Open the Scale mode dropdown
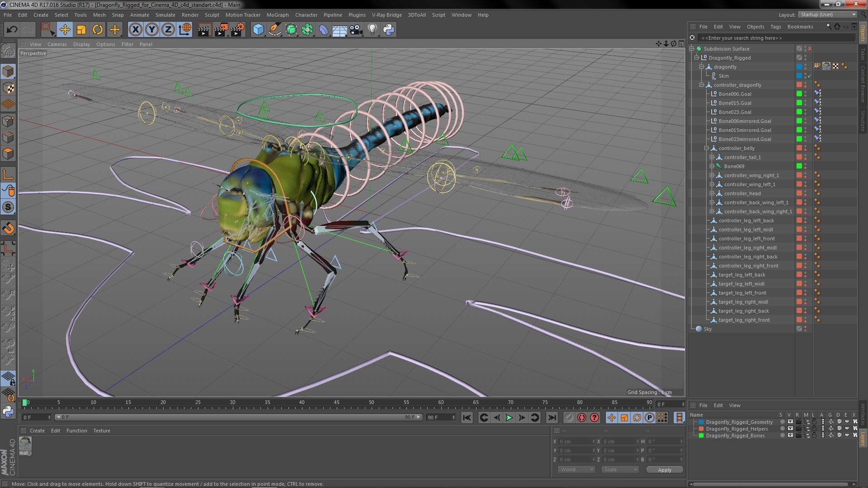 click(x=620, y=470)
